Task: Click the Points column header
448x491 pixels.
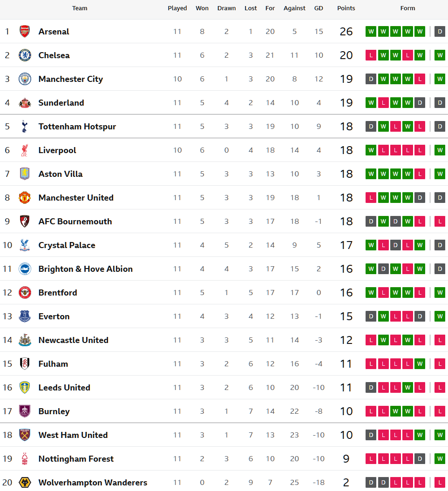Action: coord(346,8)
